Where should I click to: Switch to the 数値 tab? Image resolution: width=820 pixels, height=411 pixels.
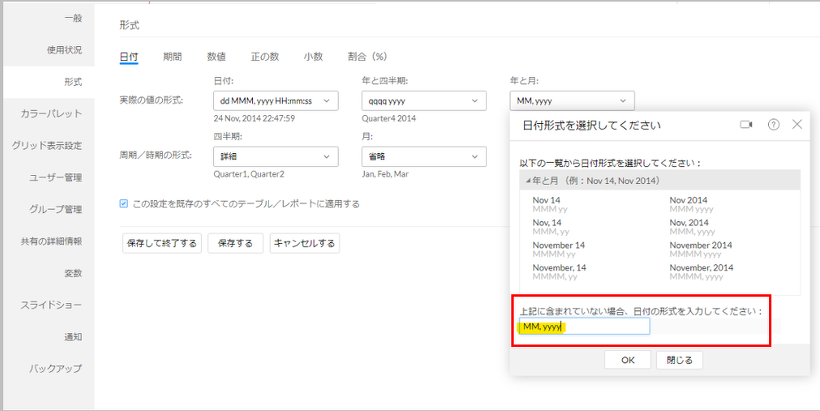coord(216,57)
